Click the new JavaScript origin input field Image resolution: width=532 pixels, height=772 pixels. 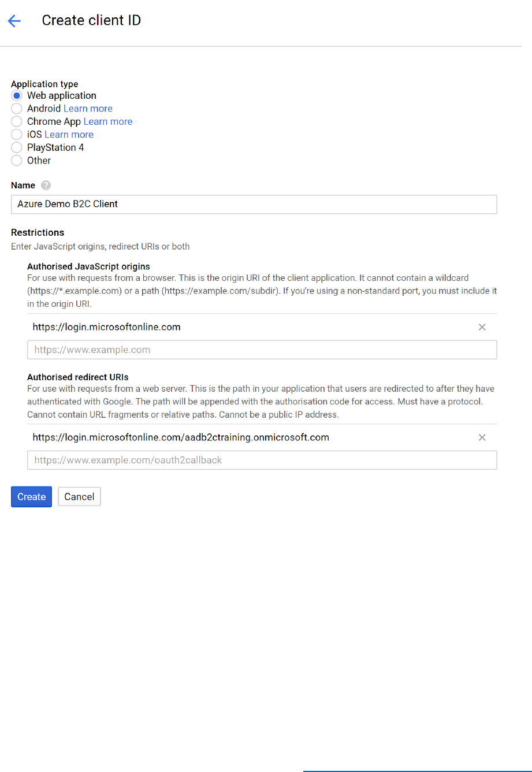pyautogui.click(x=262, y=350)
